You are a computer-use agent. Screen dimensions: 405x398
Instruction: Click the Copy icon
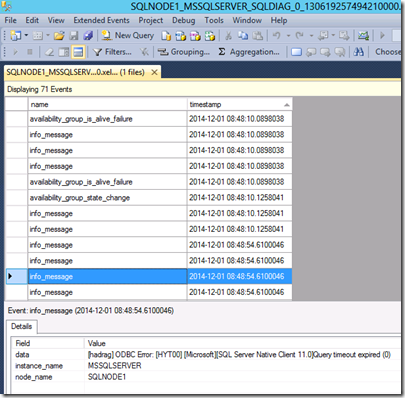(243, 35)
